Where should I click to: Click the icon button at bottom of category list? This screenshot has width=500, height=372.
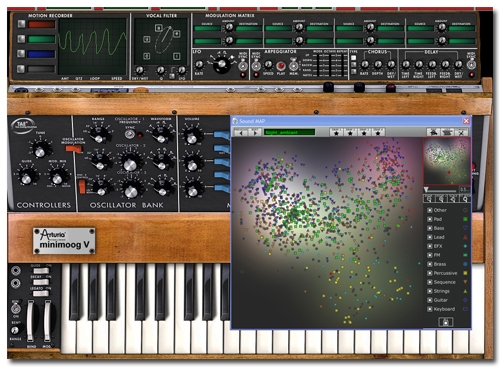(x=446, y=322)
